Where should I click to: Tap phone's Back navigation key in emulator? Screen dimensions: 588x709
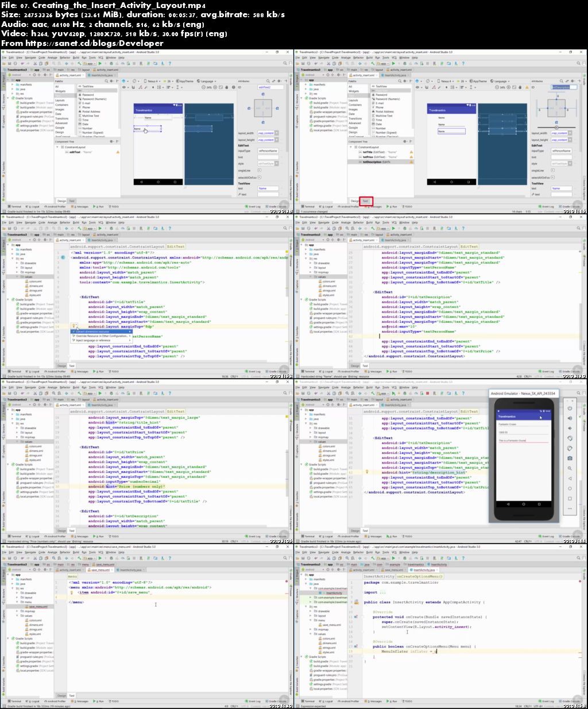(508, 504)
